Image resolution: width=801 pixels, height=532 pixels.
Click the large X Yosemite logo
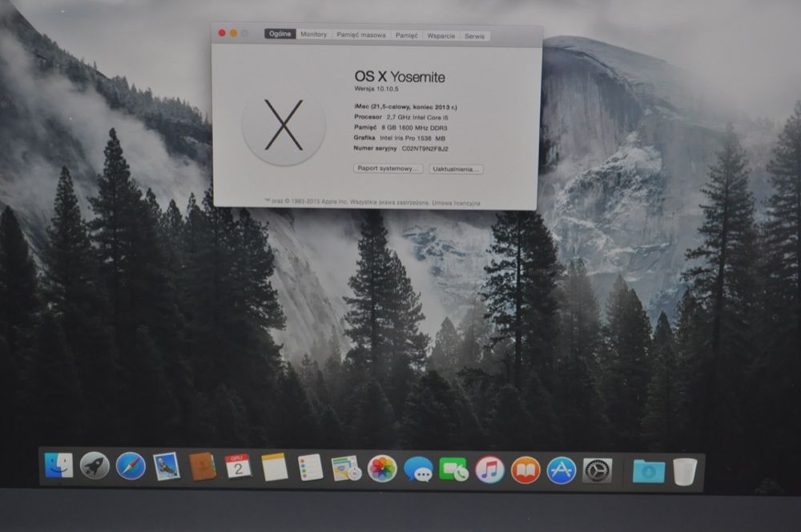[284, 125]
